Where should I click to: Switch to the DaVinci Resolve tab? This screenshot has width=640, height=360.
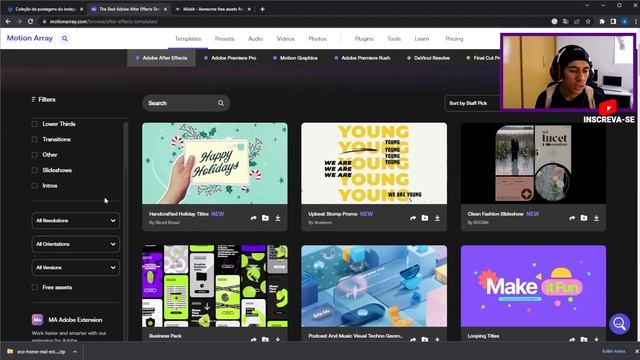click(x=428, y=58)
